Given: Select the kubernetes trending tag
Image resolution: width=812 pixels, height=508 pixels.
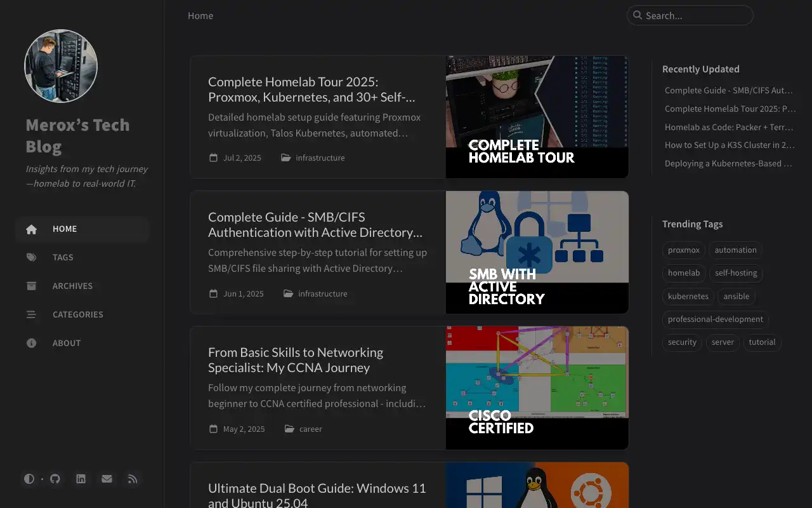Looking at the screenshot, I should [688, 297].
